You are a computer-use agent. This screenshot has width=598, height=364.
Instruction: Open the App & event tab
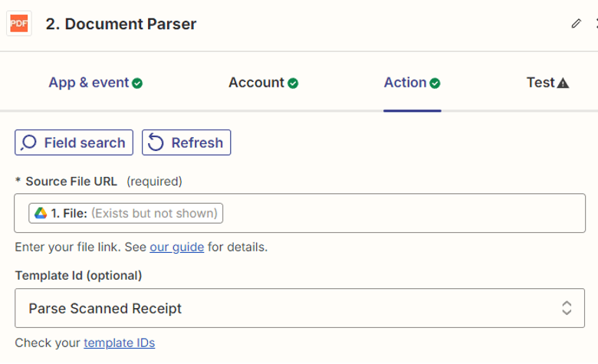tap(88, 83)
